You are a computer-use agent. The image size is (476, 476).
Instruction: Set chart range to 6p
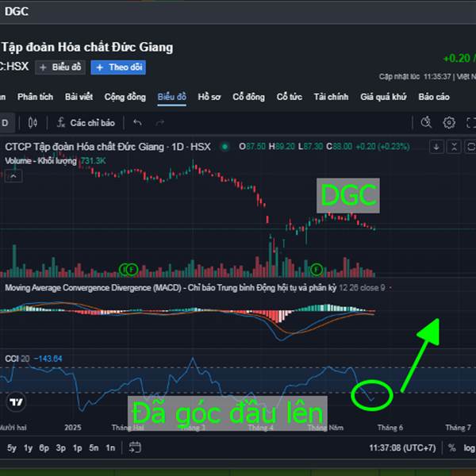44,447
